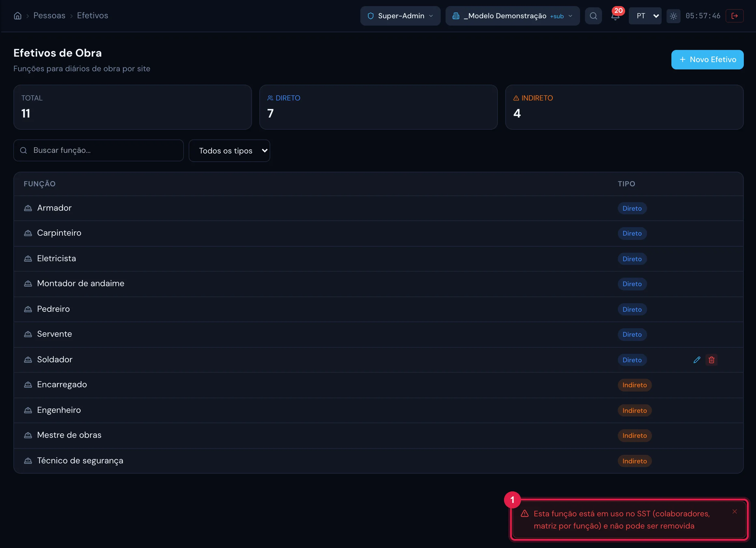756x548 pixels.
Task: Select the DIRETO 7 summary card
Action: [378, 107]
